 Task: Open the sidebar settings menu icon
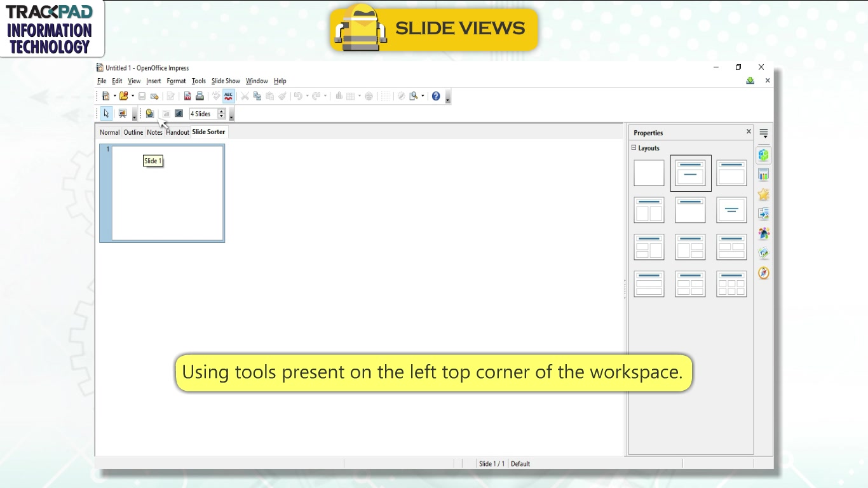pyautogui.click(x=764, y=133)
